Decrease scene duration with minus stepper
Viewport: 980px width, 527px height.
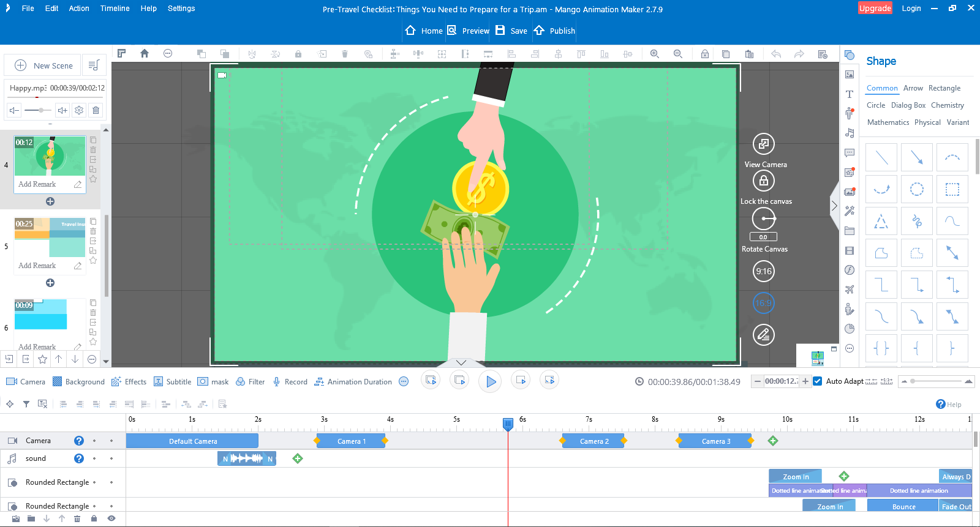click(758, 381)
